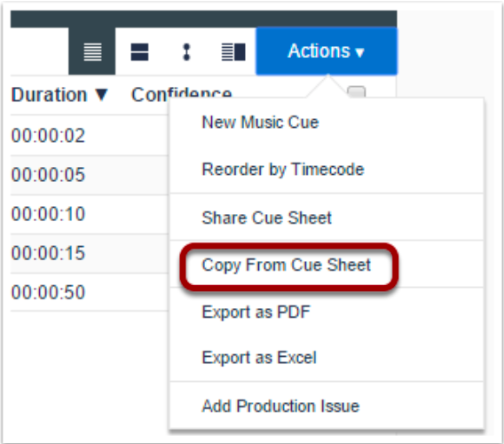The image size is (504, 444).
Task: Click the Confidence column header
Action: [x=182, y=94]
